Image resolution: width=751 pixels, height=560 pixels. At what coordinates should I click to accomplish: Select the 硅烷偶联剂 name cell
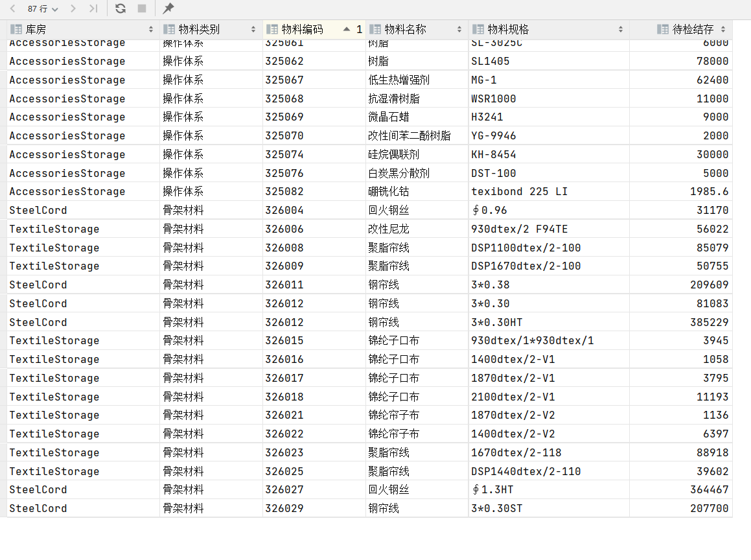coord(417,154)
